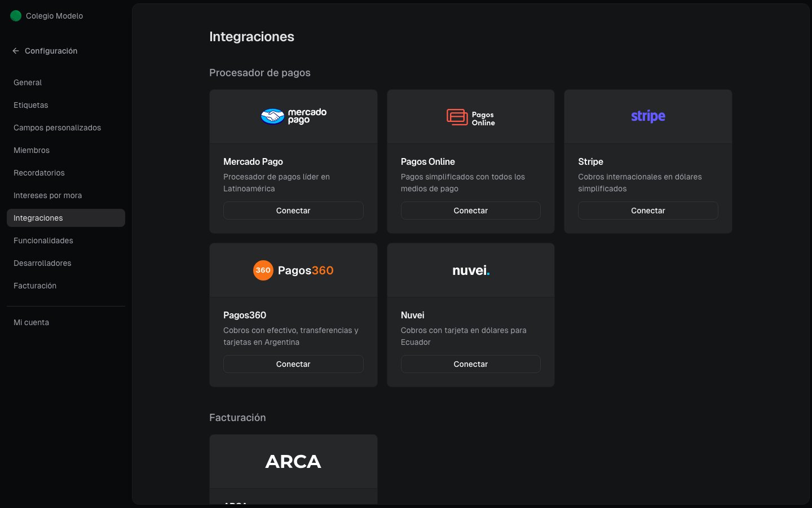Click the Mercado Pago card title
Image resolution: width=812 pixels, height=508 pixels.
(x=253, y=161)
